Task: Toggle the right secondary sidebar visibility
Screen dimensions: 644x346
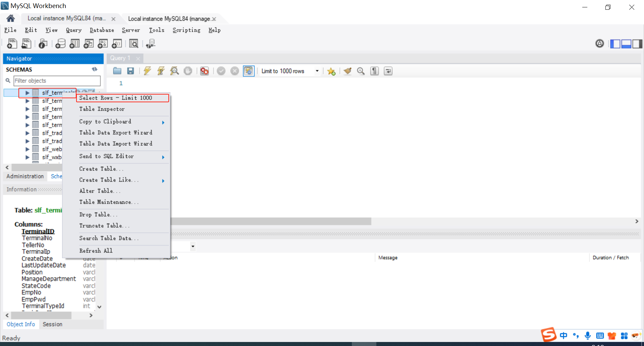Action: click(x=637, y=44)
